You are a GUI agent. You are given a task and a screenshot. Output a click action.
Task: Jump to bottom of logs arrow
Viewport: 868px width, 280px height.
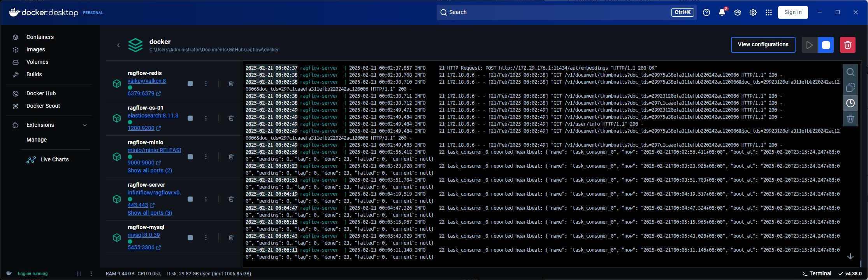coord(850,256)
